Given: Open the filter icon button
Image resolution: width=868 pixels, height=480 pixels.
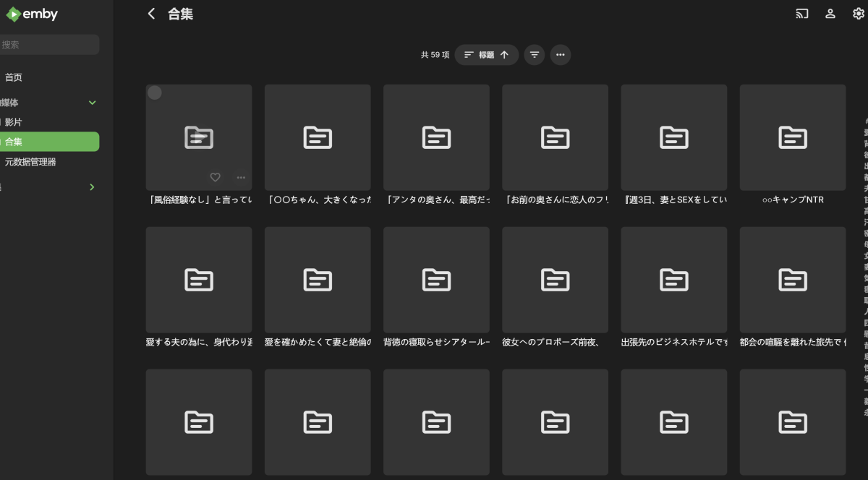Looking at the screenshot, I should [x=535, y=55].
